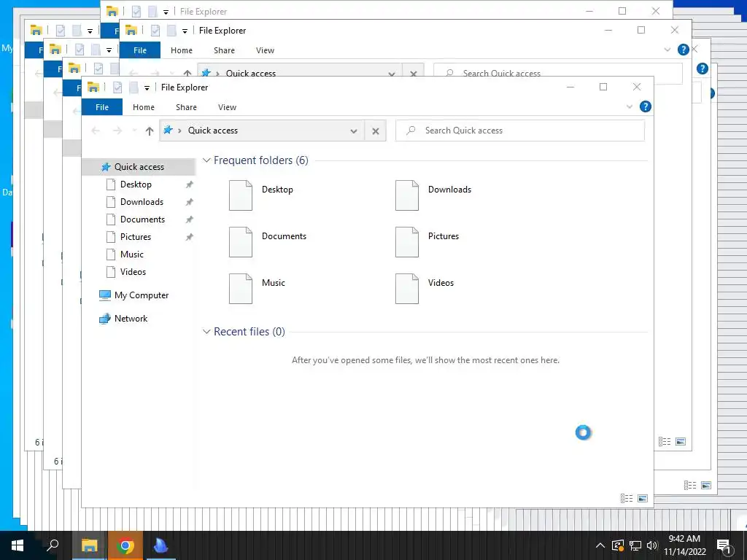Select My Computer in the navigation pane
Viewport: 747px width, 560px height.
click(134, 295)
